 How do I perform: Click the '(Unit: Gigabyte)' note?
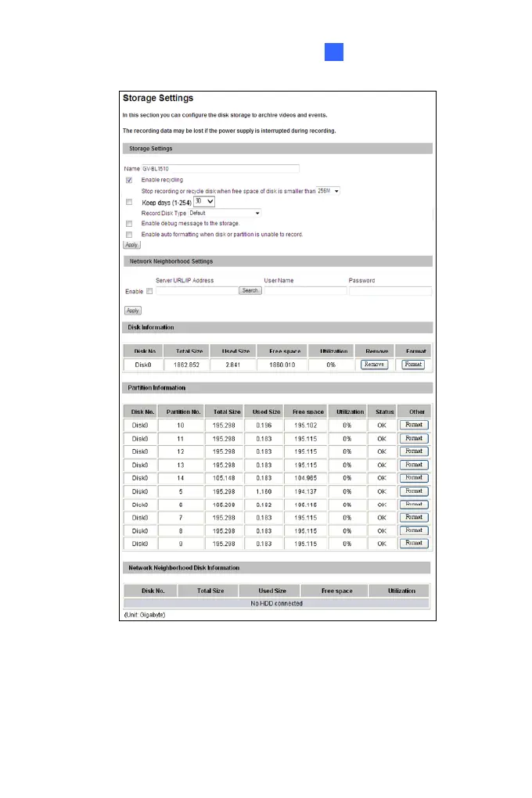[x=145, y=615]
